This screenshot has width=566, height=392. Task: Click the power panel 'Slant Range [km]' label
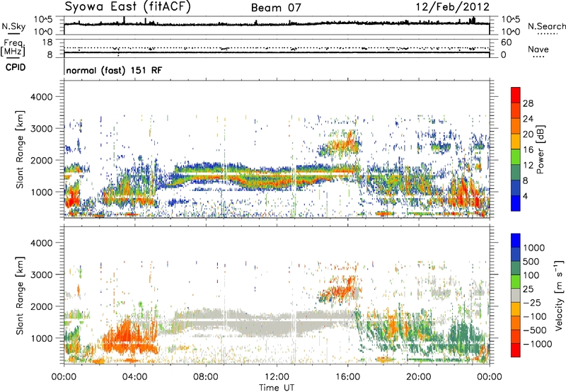(20, 149)
